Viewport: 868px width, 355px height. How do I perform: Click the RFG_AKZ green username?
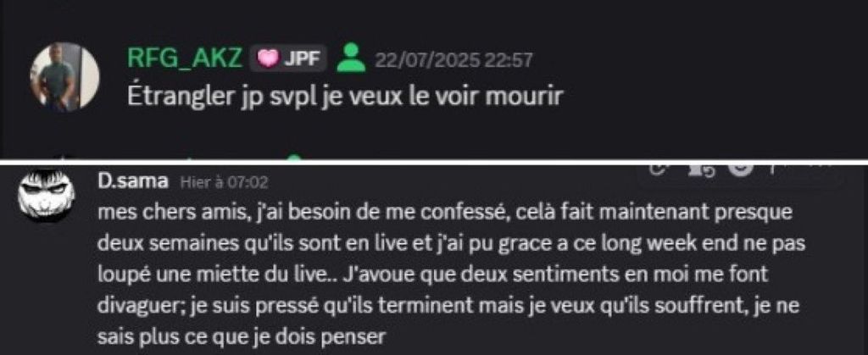[185, 58]
